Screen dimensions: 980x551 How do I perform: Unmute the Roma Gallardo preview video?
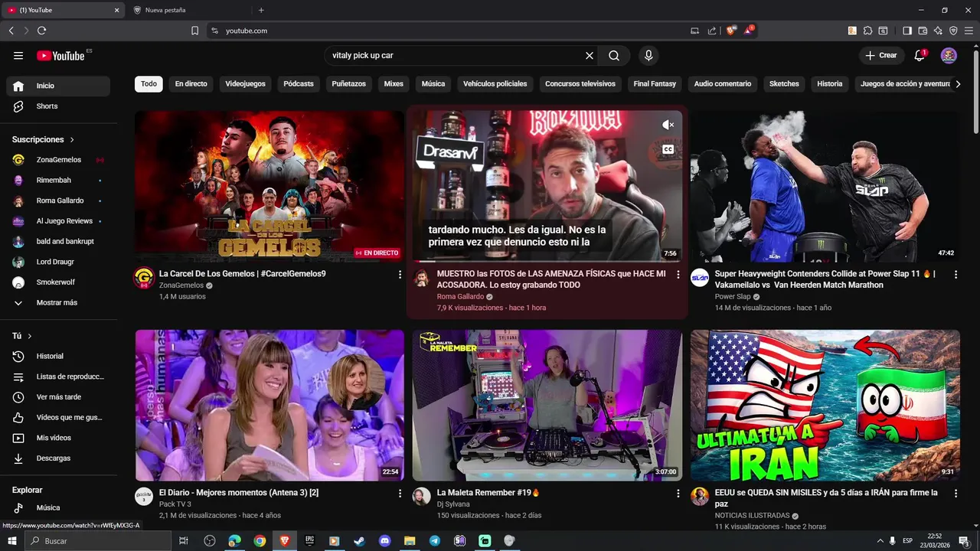668,125
